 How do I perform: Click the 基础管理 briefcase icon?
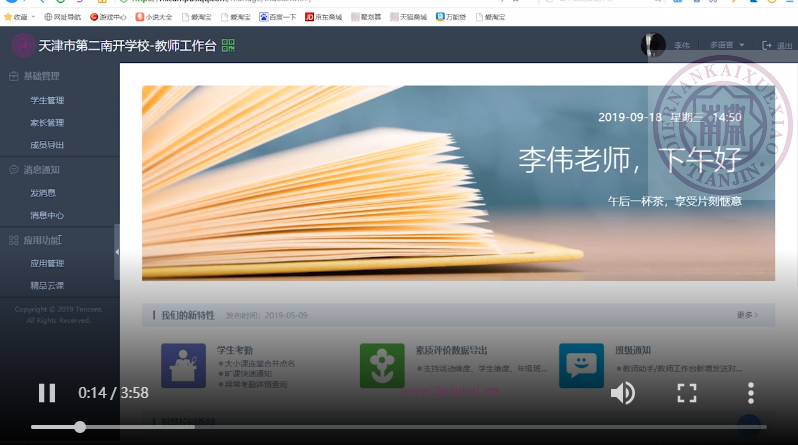click(14, 76)
